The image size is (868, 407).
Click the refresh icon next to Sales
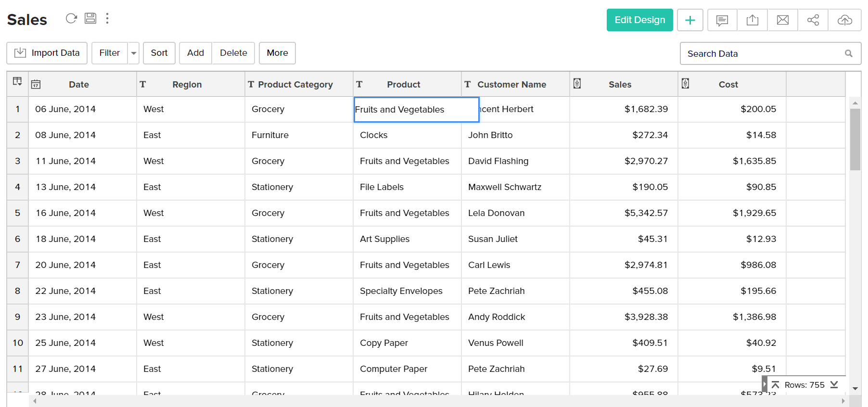point(71,18)
